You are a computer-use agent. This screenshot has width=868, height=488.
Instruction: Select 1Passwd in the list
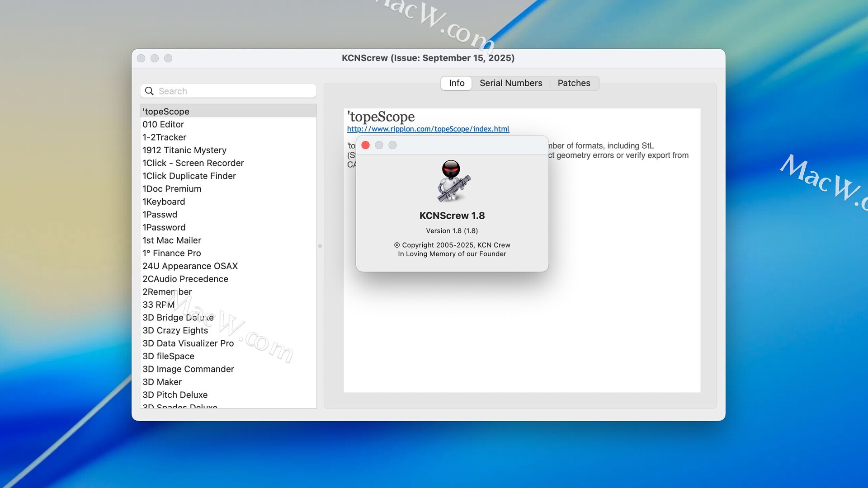[x=228, y=214]
